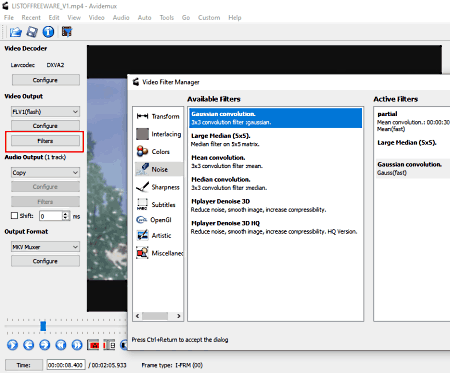Select the Miscellaneous filter category
The height and width of the screenshot is (373, 450).
click(x=158, y=253)
